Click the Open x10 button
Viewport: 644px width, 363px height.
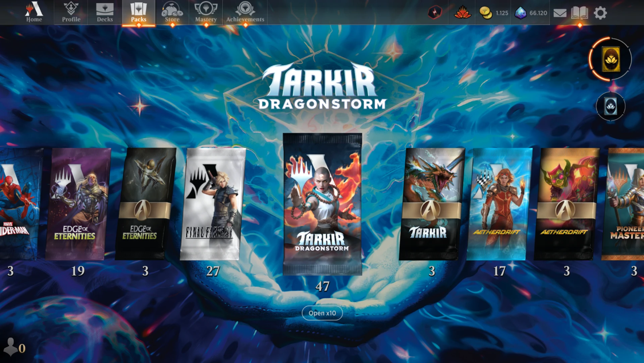click(x=322, y=313)
